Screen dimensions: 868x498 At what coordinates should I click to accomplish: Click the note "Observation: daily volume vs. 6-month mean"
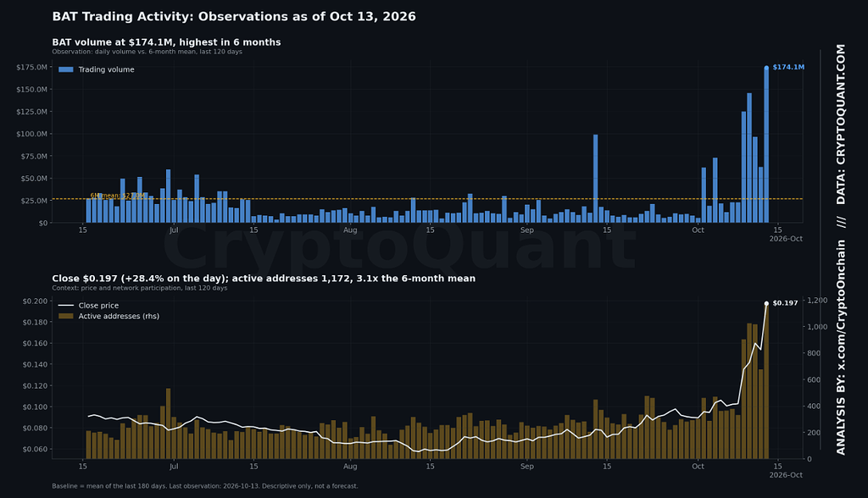tap(124, 52)
